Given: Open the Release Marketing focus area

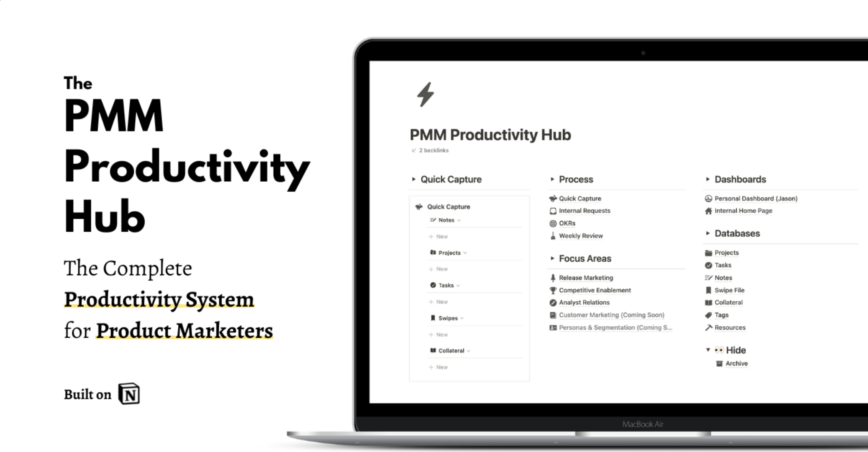Looking at the screenshot, I should click(586, 278).
